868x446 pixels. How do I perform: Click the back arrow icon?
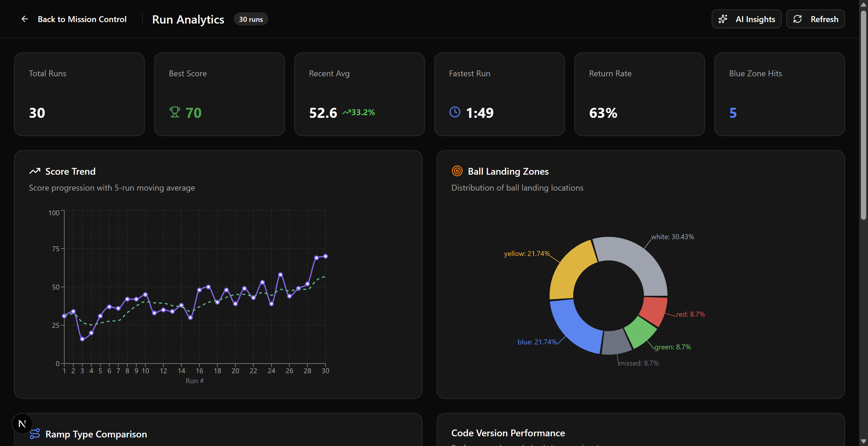(24, 19)
